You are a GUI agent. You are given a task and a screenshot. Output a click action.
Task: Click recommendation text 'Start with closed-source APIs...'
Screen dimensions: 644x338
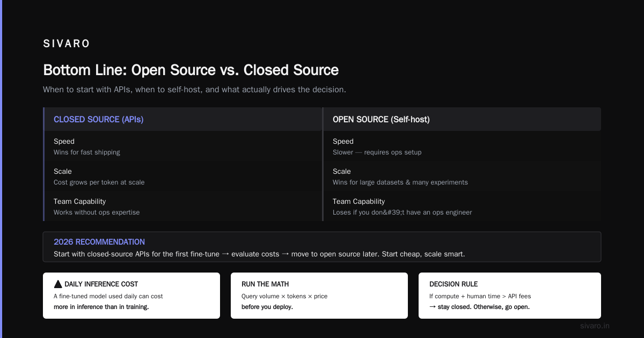[x=259, y=254]
